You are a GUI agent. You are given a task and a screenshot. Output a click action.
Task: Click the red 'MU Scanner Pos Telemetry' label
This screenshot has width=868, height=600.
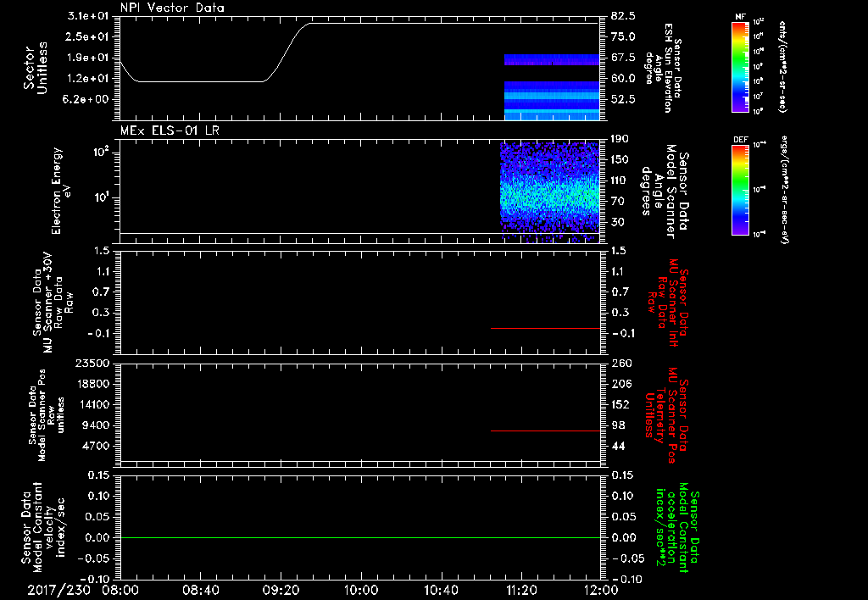(667, 415)
